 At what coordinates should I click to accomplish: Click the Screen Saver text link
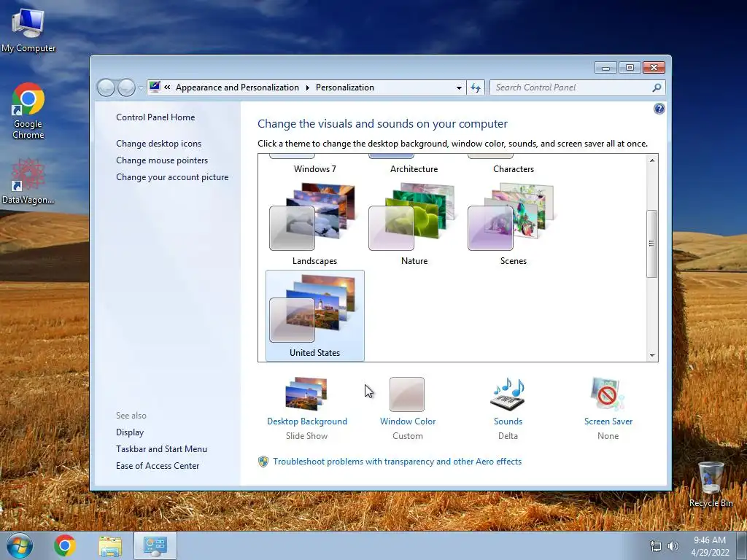point(608,421)
